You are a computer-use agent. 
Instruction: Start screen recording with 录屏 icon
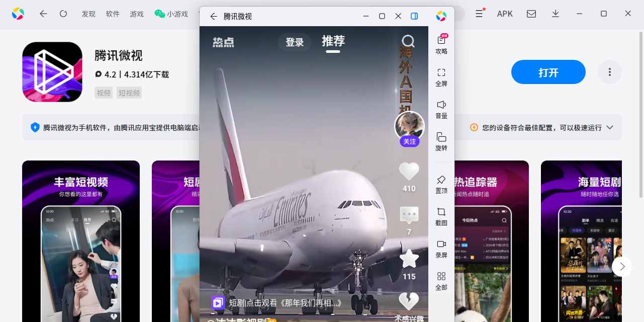click(x=441, y=249)
